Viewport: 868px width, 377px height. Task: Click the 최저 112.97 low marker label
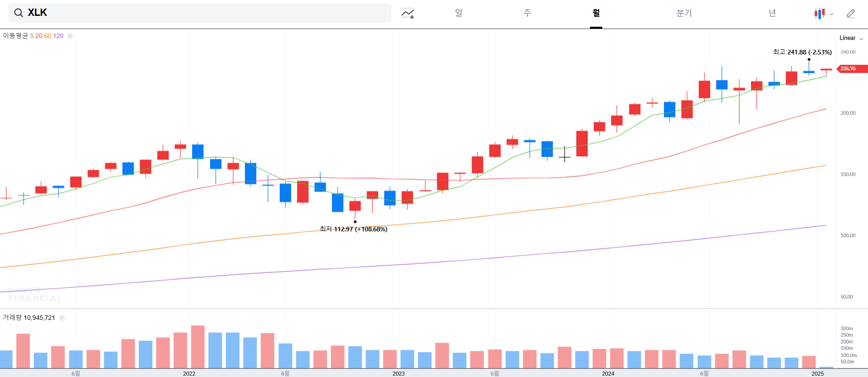coord(353,229)
